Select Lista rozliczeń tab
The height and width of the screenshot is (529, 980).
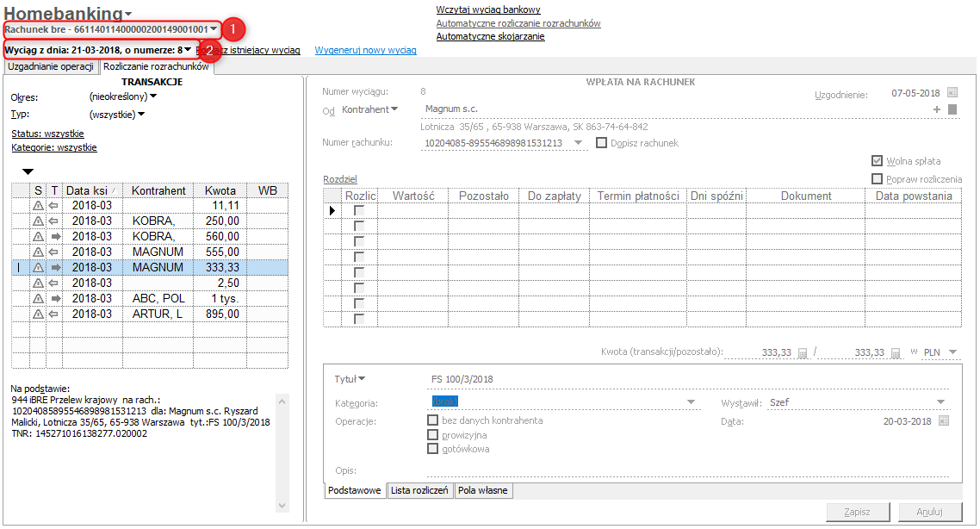tap(419, 490)
